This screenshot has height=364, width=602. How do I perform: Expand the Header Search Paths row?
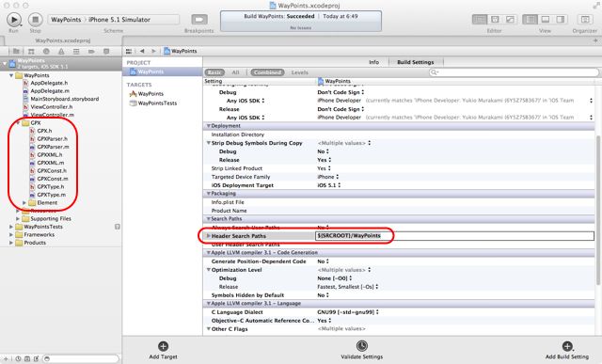coord(209,236)
